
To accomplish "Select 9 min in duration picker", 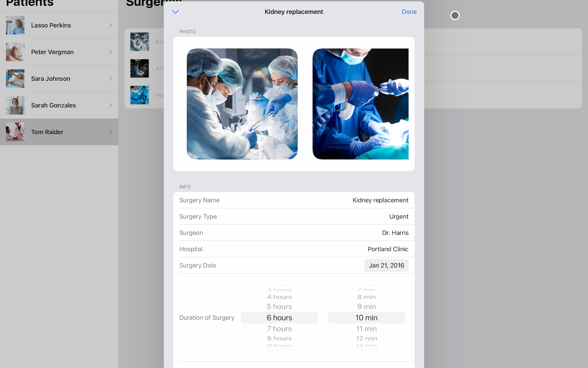I will point(366,306).
